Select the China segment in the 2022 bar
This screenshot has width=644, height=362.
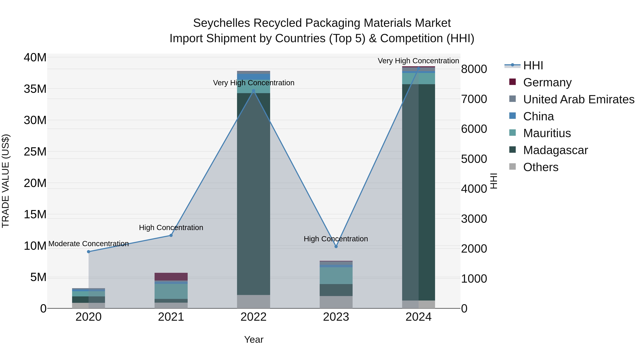[253, 77]
